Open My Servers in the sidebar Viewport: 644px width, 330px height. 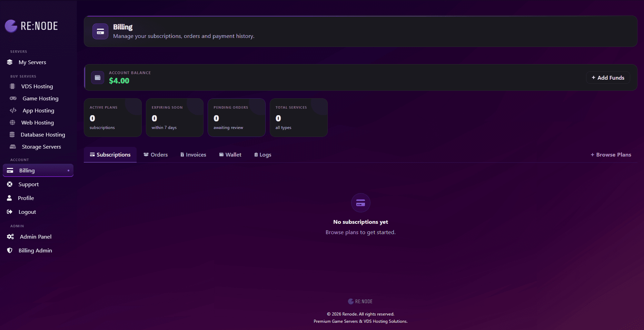(x=38, y=62)
